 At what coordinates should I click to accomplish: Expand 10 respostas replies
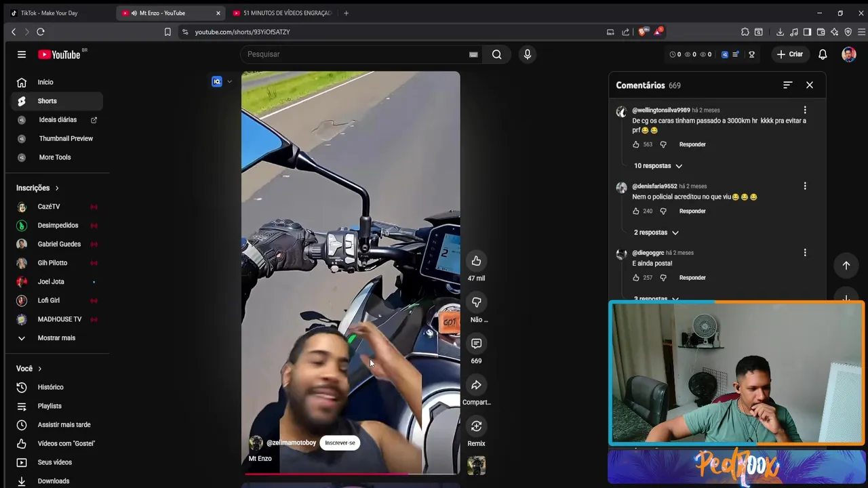coord(658,166)
